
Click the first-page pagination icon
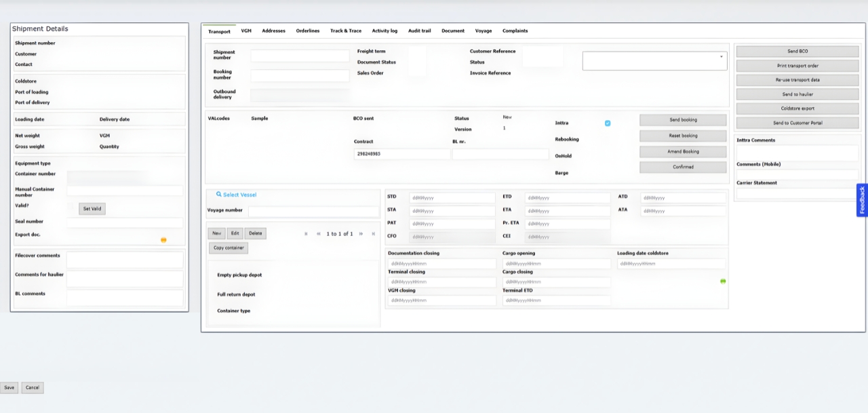305,233
